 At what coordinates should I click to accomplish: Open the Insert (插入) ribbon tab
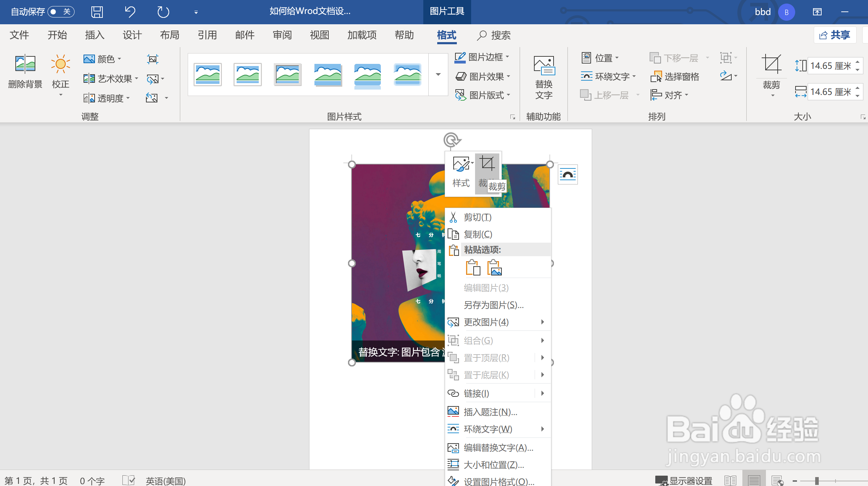tap(95, 35)
